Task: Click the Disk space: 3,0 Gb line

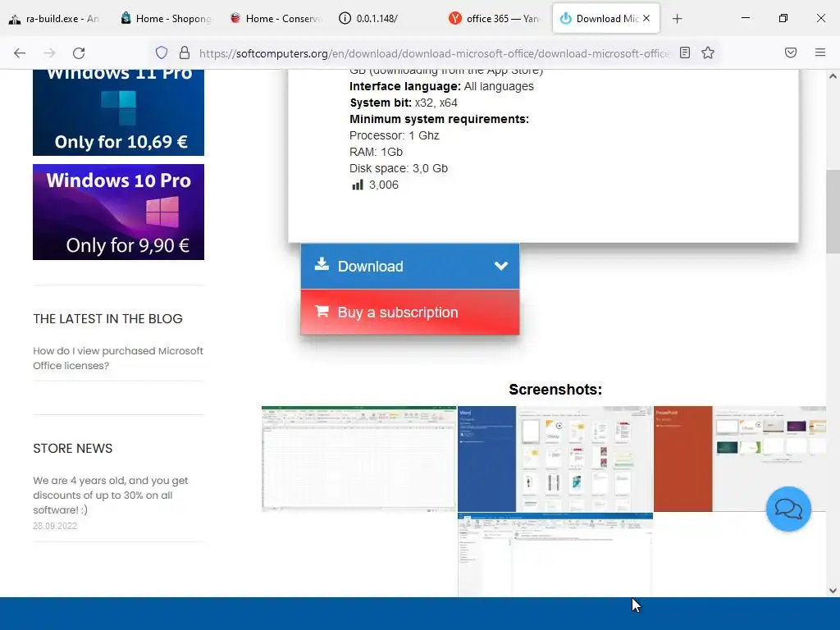Action: [399, 168]
